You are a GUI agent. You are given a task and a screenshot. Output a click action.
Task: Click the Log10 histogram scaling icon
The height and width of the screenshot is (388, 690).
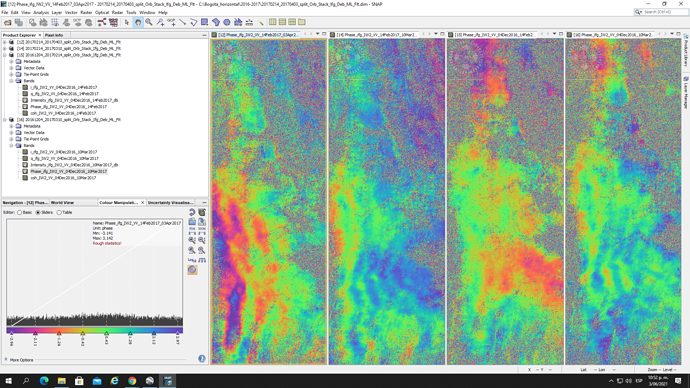192,260
